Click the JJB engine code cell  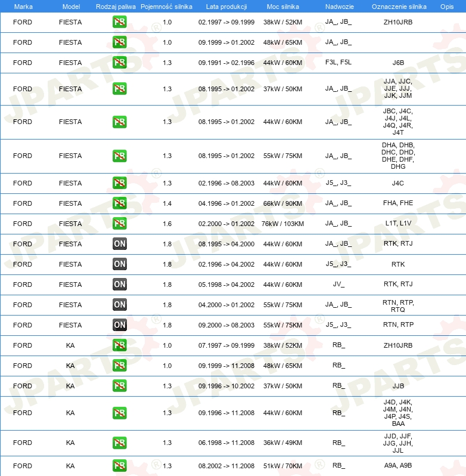[x=398, y=386]
